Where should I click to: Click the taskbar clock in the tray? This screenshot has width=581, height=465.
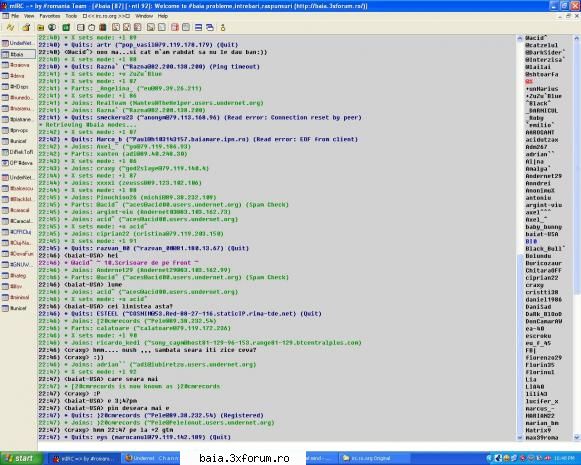(565, 459)
